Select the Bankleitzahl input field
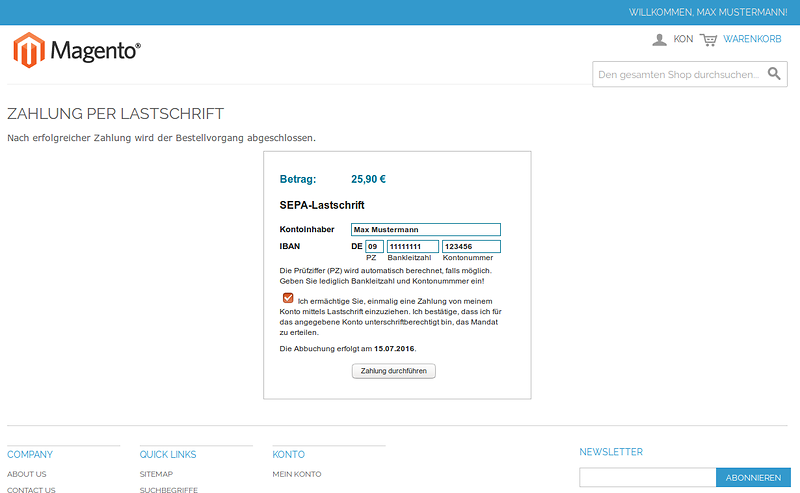 pos(412,246)
